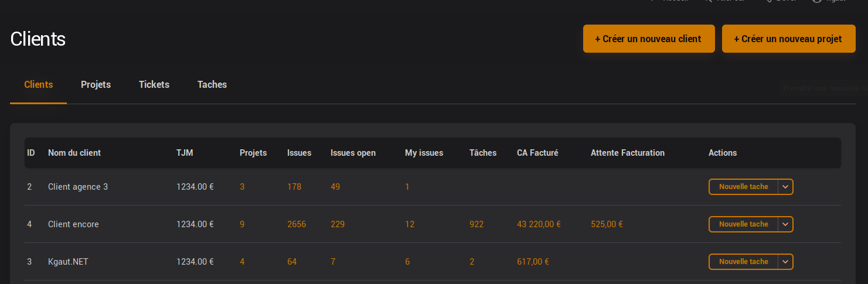The width and height of the screenshot is (868, 284).
Task: Click the 525,00 € Attente Facturation amount
Action: pyautogui.click(x=607, y=224)
